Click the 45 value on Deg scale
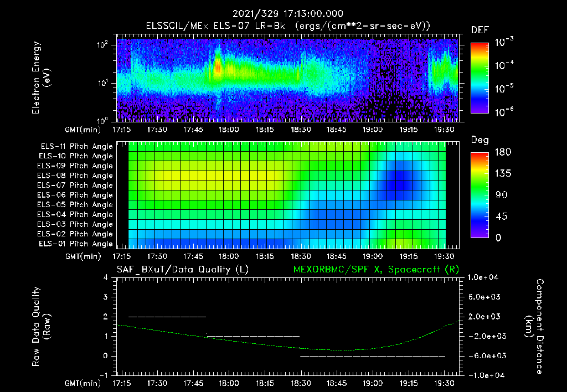This screenshot has width=567, height=392. (502, 216)
